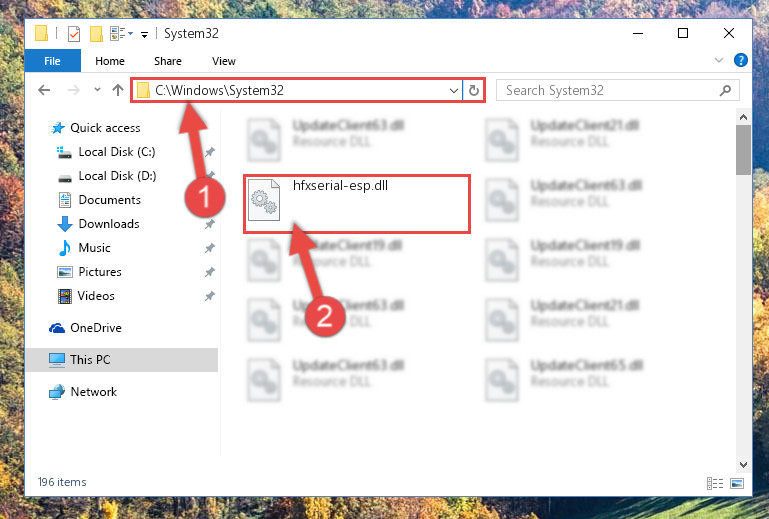Go forward with the forward arrow
The image size is (769, 519).
[74, 90]
